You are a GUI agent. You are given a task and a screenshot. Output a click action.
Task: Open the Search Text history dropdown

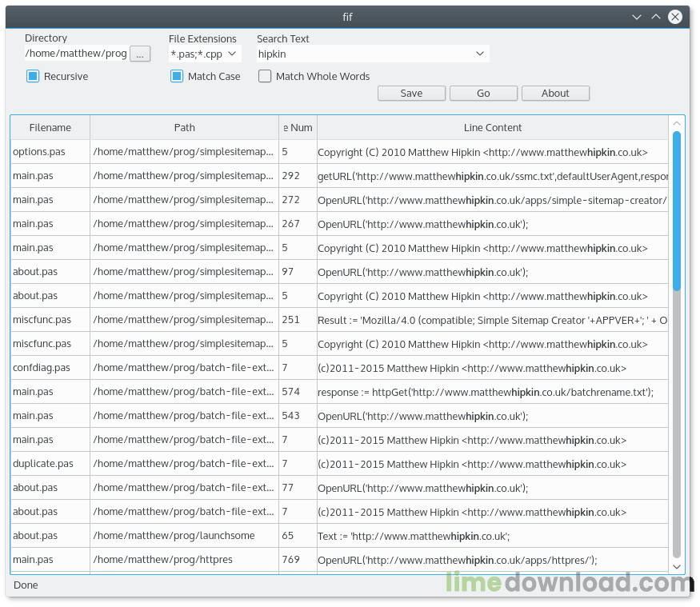point(480,54)
